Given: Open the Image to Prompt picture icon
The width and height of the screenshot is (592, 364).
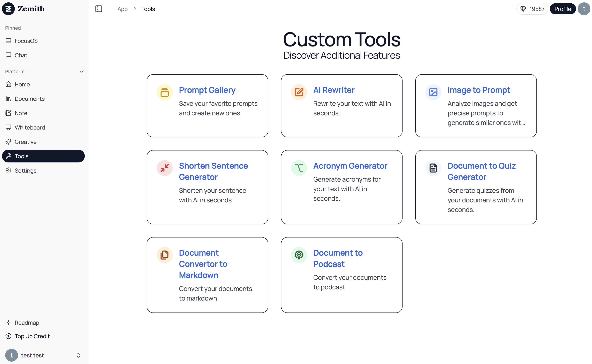Looking at the screenshot, I should pyautogui.click(x=433, y=92).
